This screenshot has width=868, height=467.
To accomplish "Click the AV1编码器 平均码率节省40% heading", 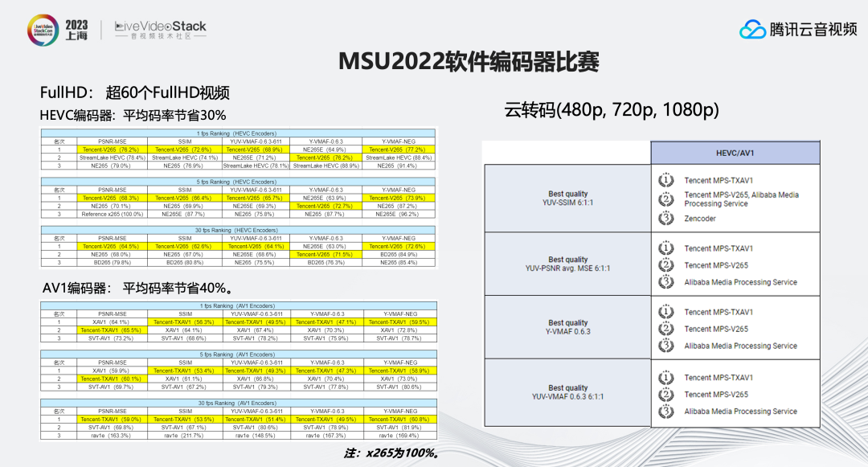I will tap(138, 288).
